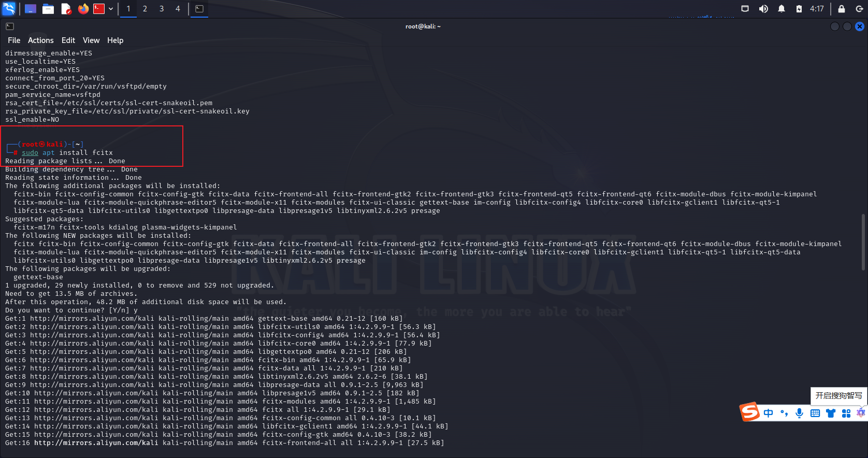Image resolution: width=868 pixels, height=458 pixels.
Task: Close the root@kali terminal window
Action: tap(860, 26)
